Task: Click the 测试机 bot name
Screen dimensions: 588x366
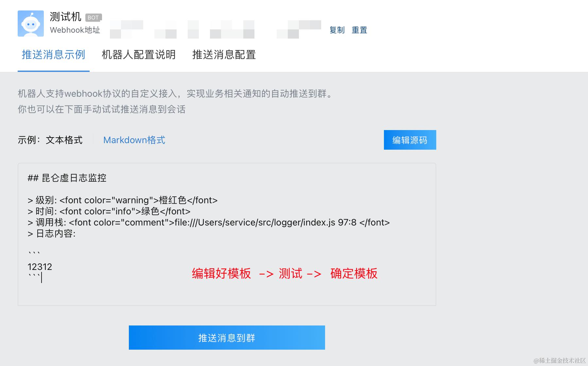Action: [x=65, y=17]
